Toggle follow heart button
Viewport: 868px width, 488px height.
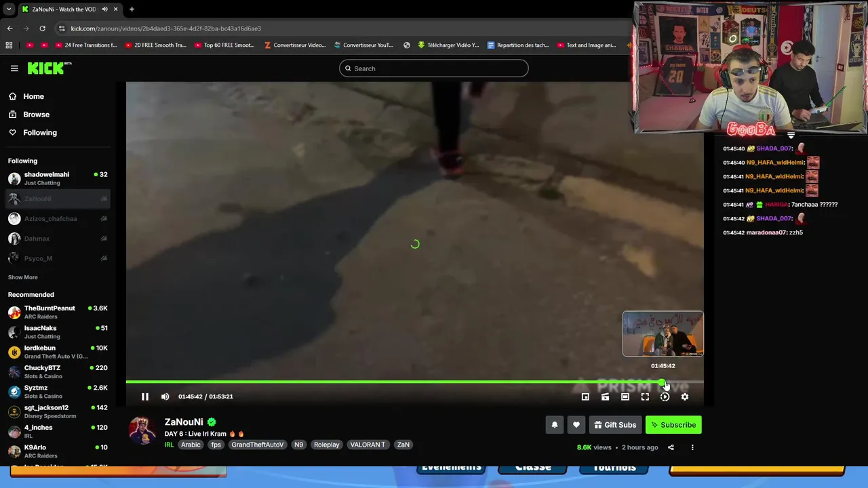(576, 425)
